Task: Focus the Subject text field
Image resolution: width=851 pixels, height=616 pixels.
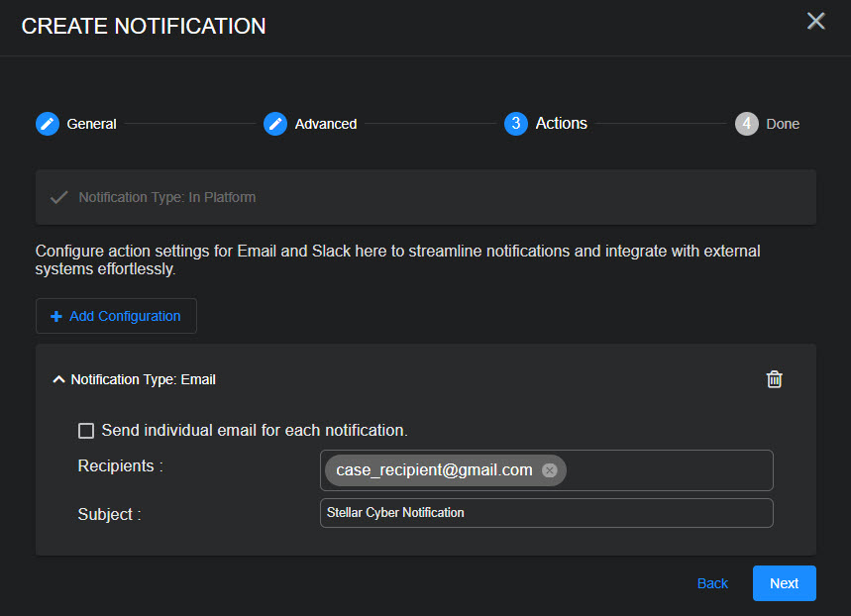Action: pyautogui.click(x=546, y=513)
